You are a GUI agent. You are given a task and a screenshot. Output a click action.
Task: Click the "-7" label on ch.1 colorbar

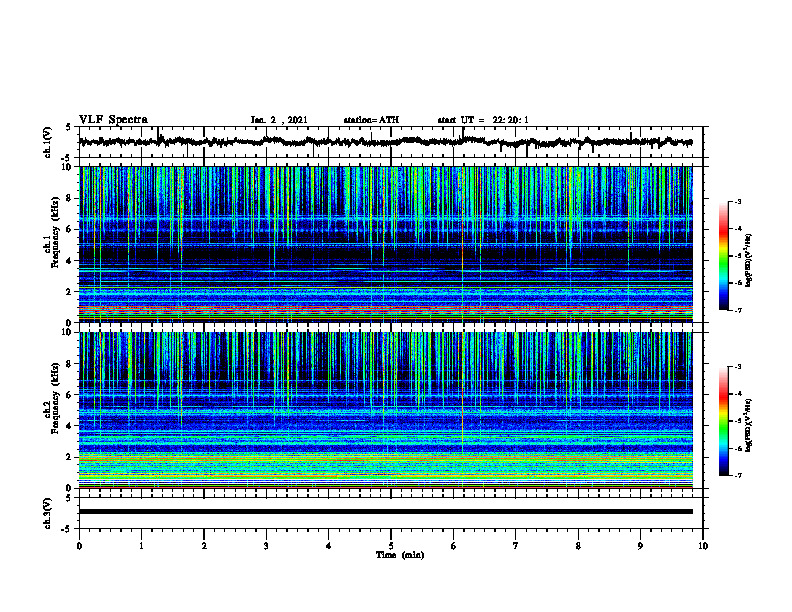737,310
